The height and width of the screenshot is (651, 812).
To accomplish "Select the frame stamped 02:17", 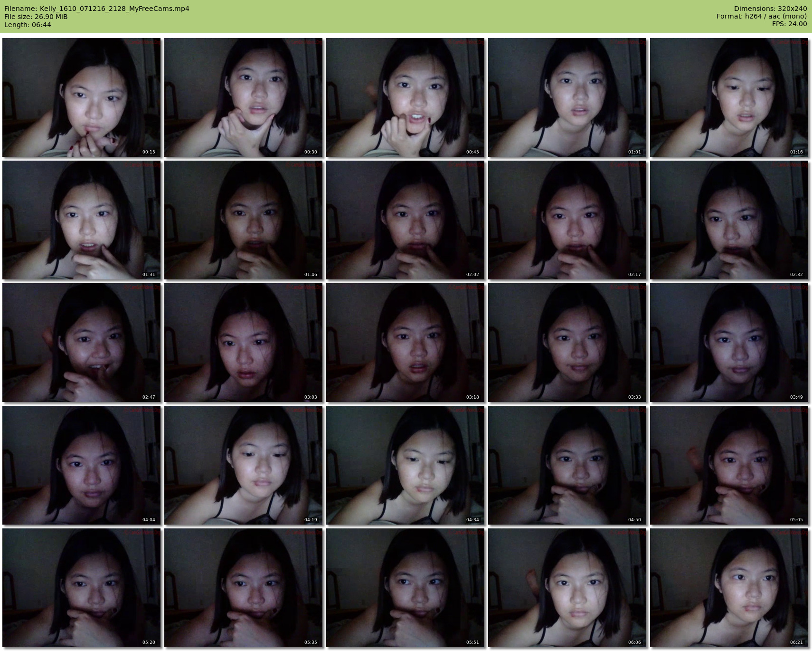I will pyautogui.click(x=567, y=220).
